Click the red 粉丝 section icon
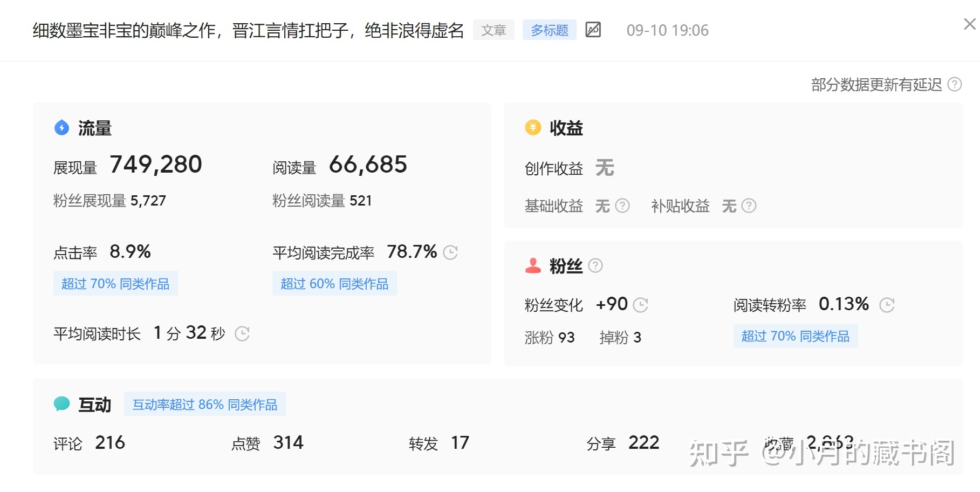980x492 pixels. coord(533,265)
